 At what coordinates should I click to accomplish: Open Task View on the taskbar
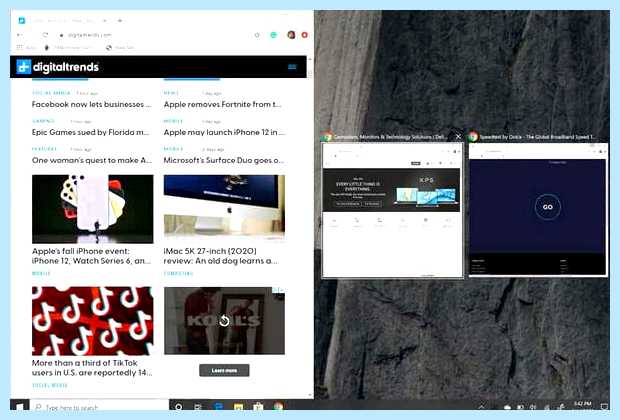tap(198, 407)
